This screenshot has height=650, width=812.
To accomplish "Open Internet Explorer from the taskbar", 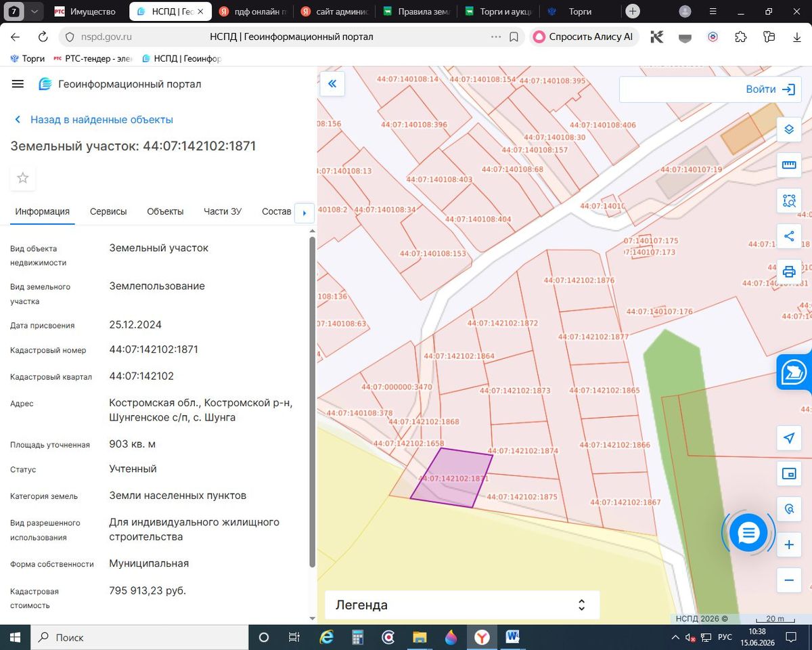I will click(x=327, y=637).
